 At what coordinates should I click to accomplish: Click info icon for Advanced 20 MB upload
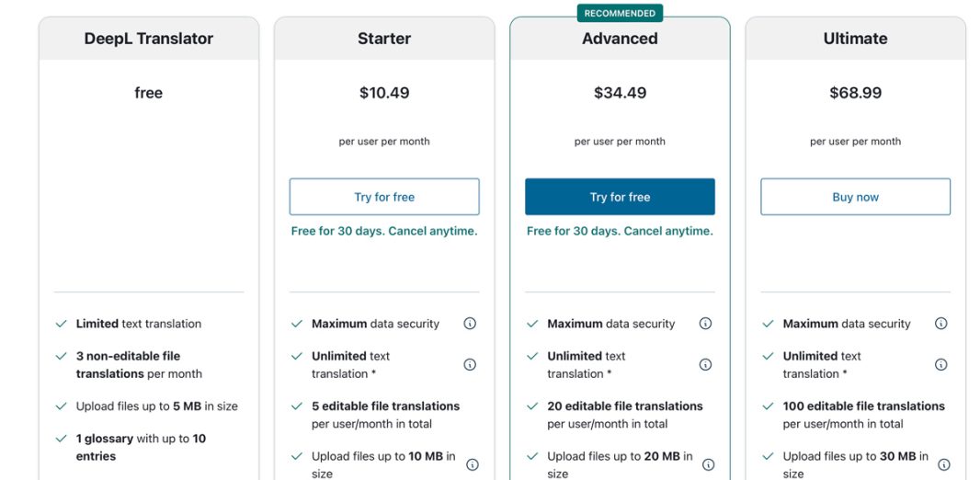[708, 464]
